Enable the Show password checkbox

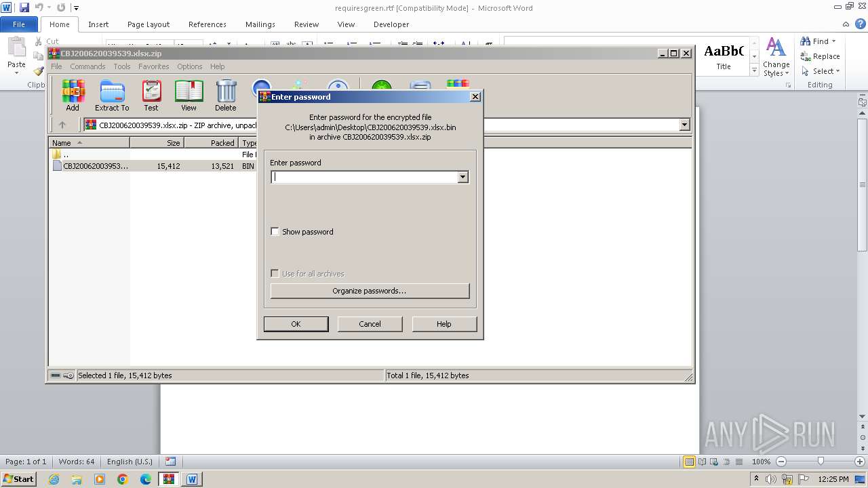coord(275,232)
